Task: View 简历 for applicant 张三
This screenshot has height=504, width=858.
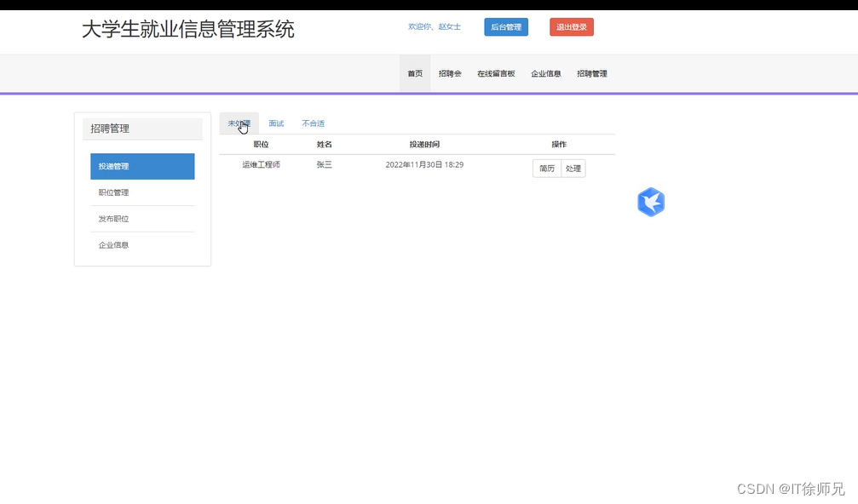Action: pos(547,169)
